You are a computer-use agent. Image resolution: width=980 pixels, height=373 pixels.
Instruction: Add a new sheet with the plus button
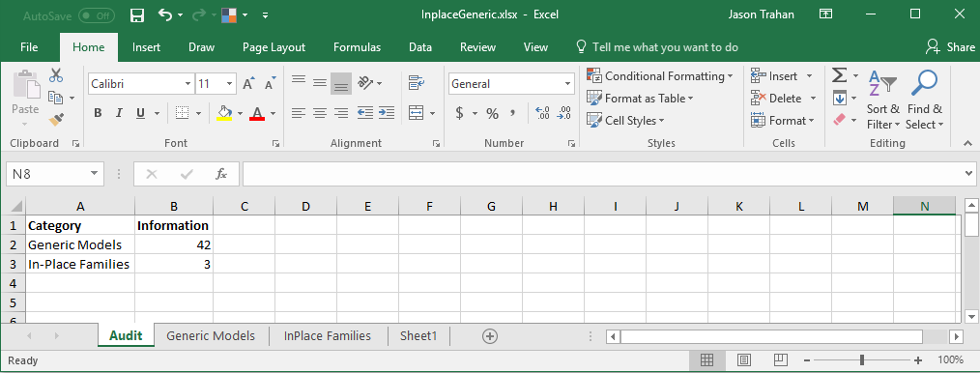[490, 336]
